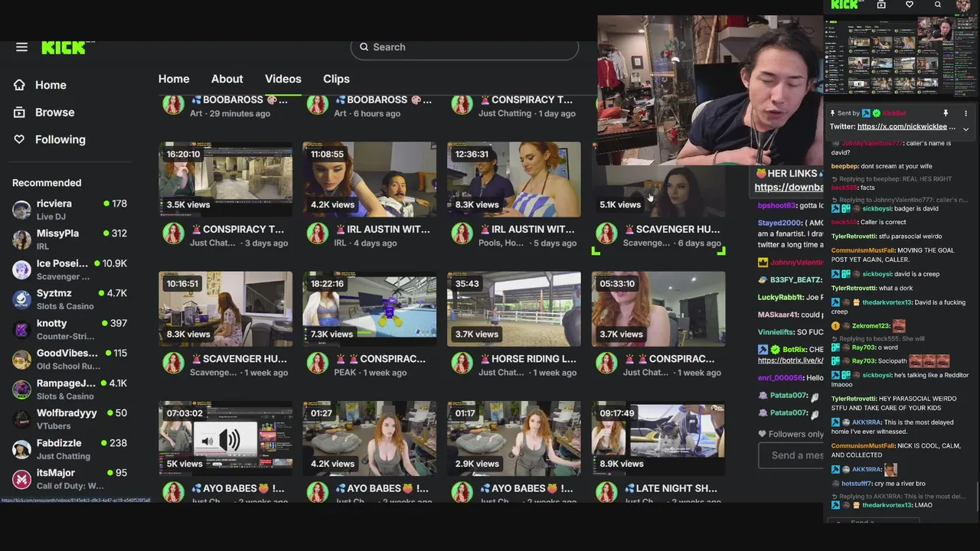This screenshot has width=980, height=551.
Task: Open RampageJ channel avatar
Action: click(x=22, y=389)
